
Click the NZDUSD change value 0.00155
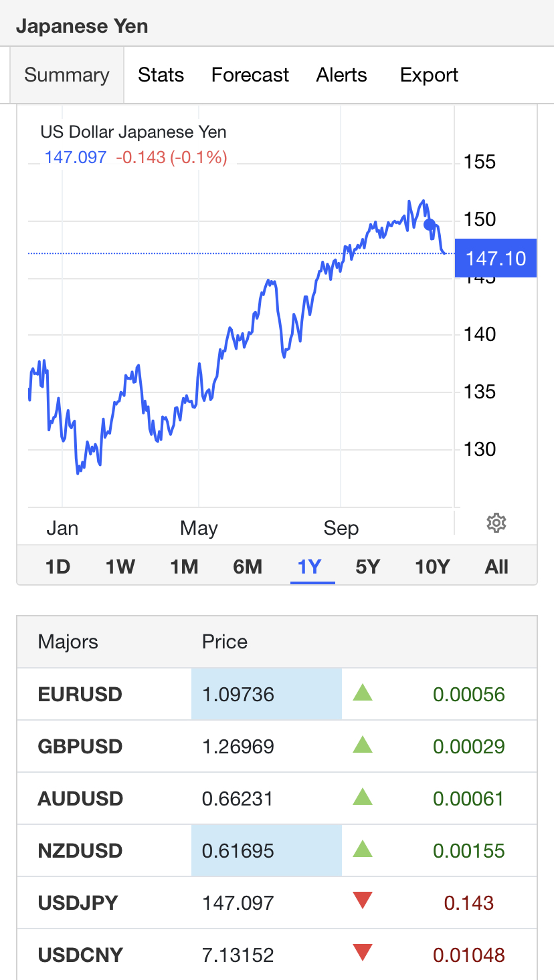pyautogui.click(x=469, y=850)
